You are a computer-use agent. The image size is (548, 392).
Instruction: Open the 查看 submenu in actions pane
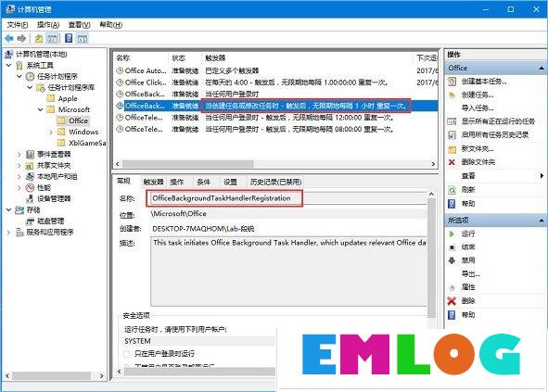468,176
